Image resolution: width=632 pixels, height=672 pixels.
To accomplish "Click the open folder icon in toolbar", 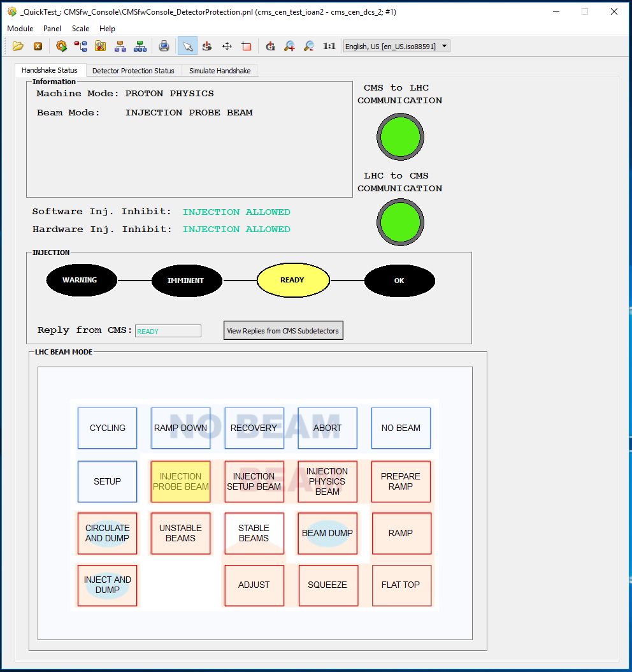I will click(x=18, y=46).
